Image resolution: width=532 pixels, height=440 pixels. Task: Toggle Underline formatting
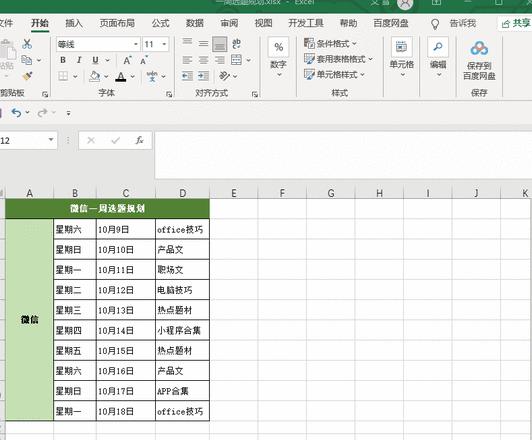(95, 60)
